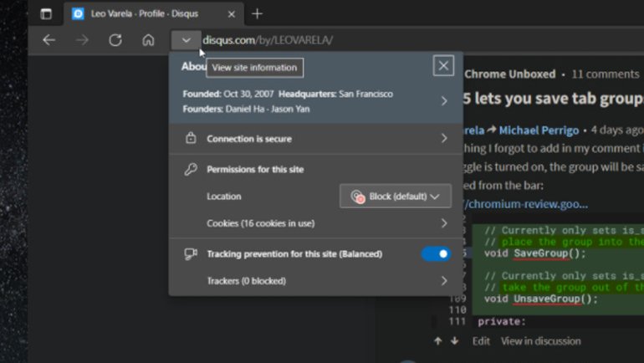This screenshot has width=644, height=363.
Task: Click the Founders: Daniel Ha - Jason Yan text
Action: pos(246,110)
